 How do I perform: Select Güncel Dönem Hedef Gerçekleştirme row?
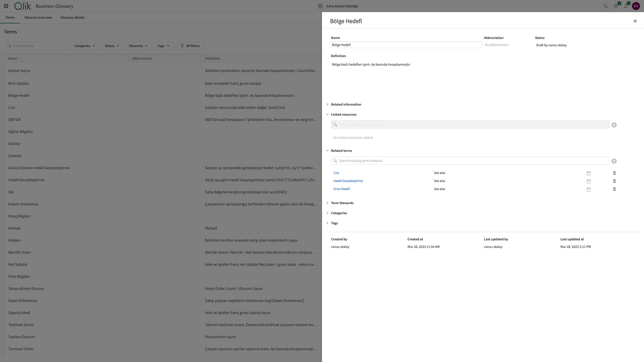(163, 168)
